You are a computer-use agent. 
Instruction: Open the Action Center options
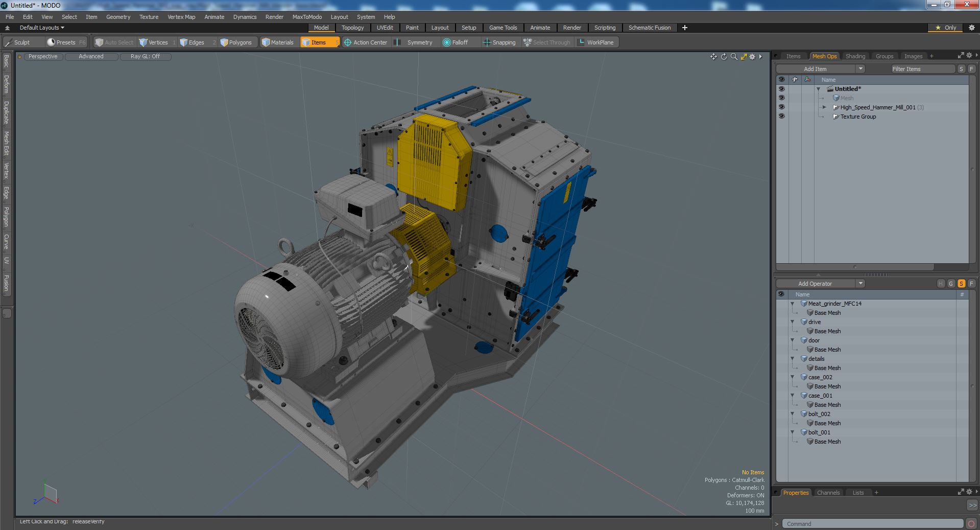[x=366, y=42]
